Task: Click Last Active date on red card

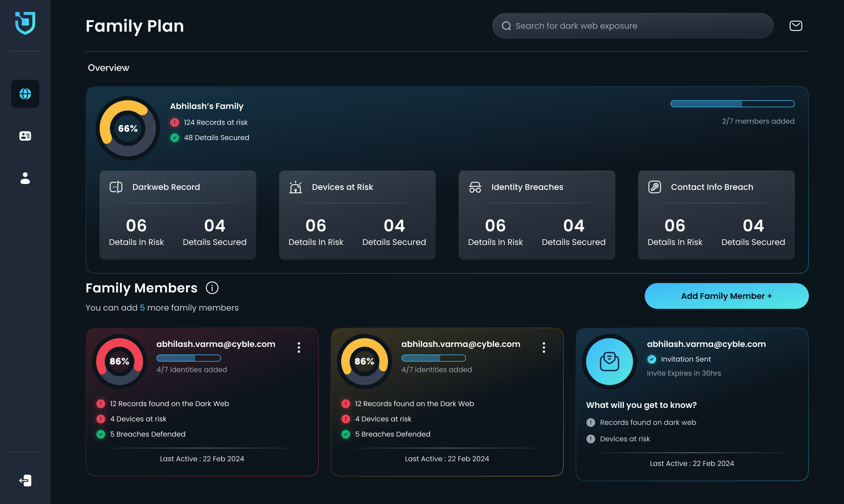Action: tap(202, 459)
